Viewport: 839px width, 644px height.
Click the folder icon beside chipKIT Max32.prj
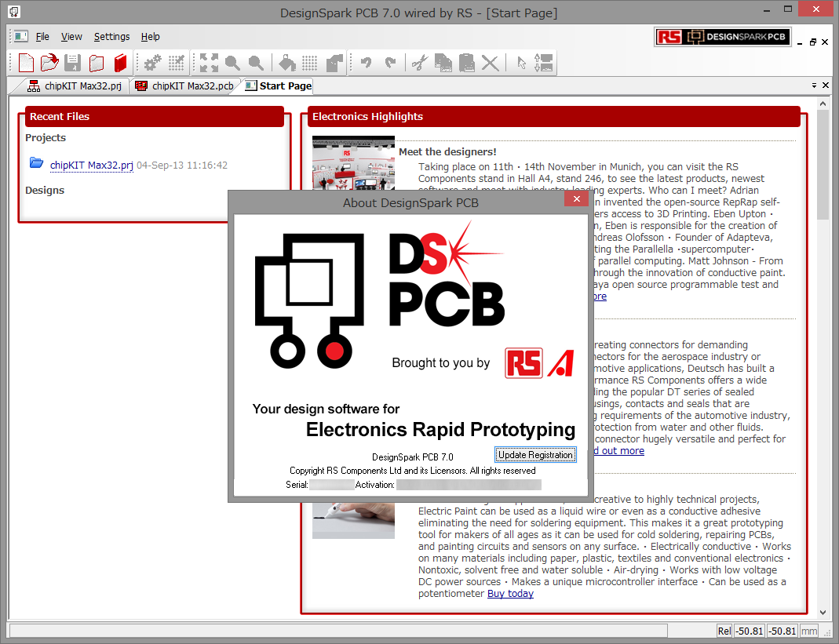click(36, 162)
